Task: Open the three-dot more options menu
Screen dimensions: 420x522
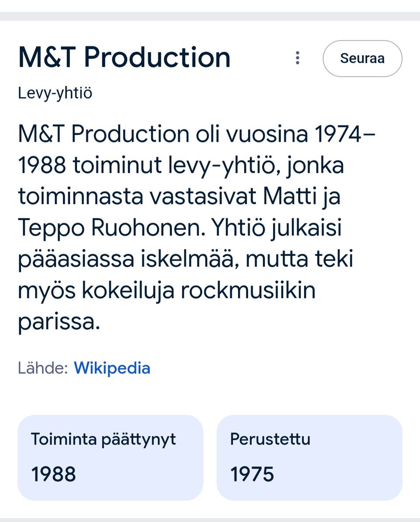Action: tap(297, 58)
